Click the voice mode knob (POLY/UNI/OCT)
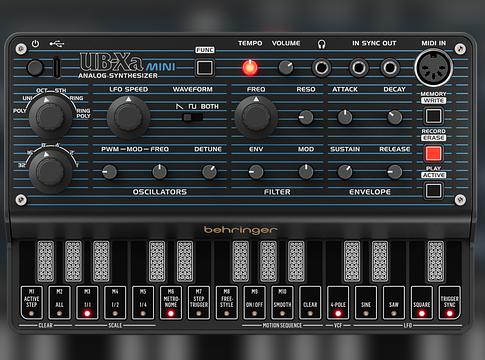485x360 pixels. pos(50,116)
